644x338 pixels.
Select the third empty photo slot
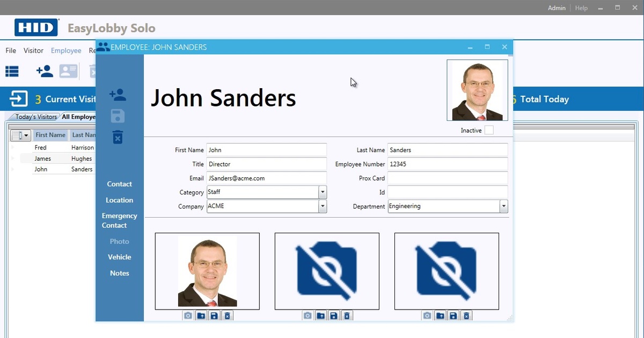[447, 271]
